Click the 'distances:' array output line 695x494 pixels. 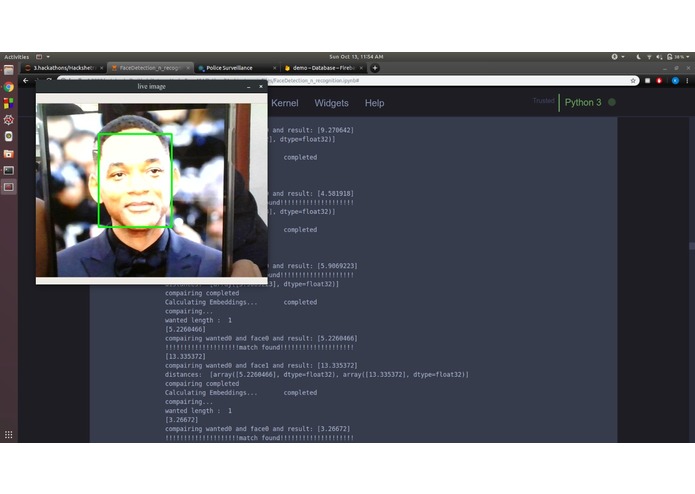click(x=316, y=374)
